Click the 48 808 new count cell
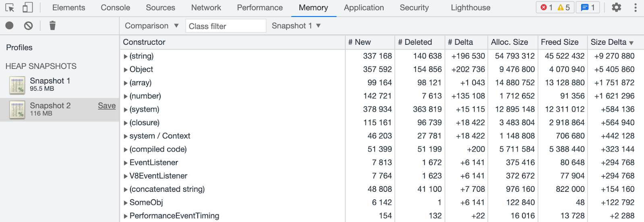 click(x=380, y=189)
